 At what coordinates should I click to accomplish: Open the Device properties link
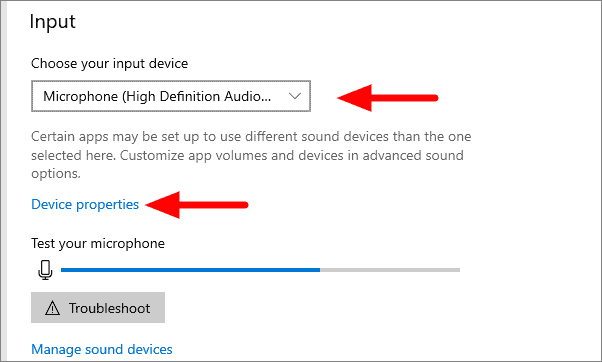tap(85, 204)
